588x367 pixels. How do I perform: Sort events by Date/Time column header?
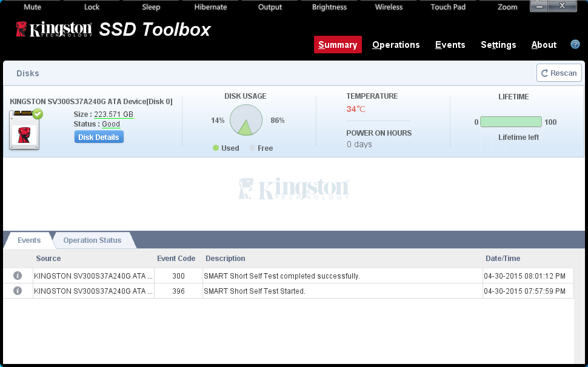point(503,259)
